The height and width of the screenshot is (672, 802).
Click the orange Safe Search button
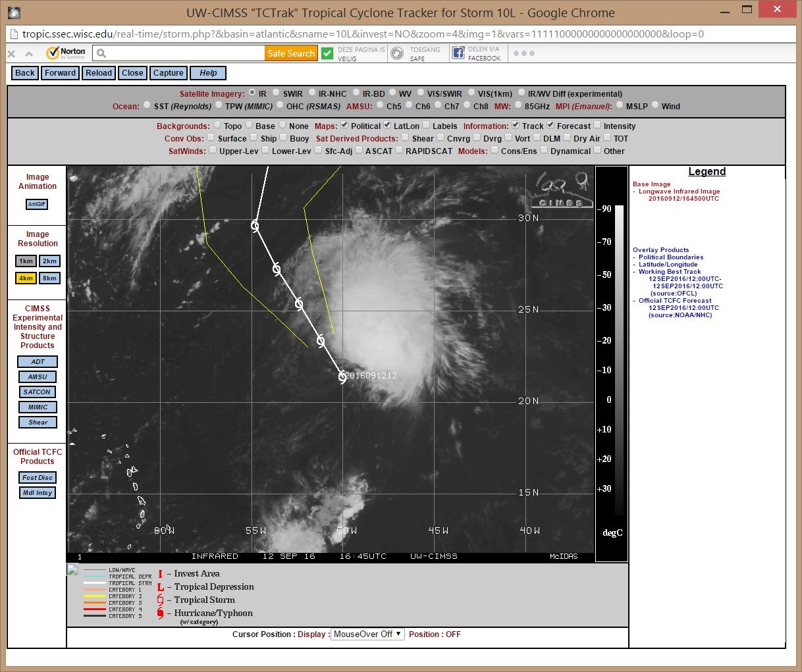291,53
